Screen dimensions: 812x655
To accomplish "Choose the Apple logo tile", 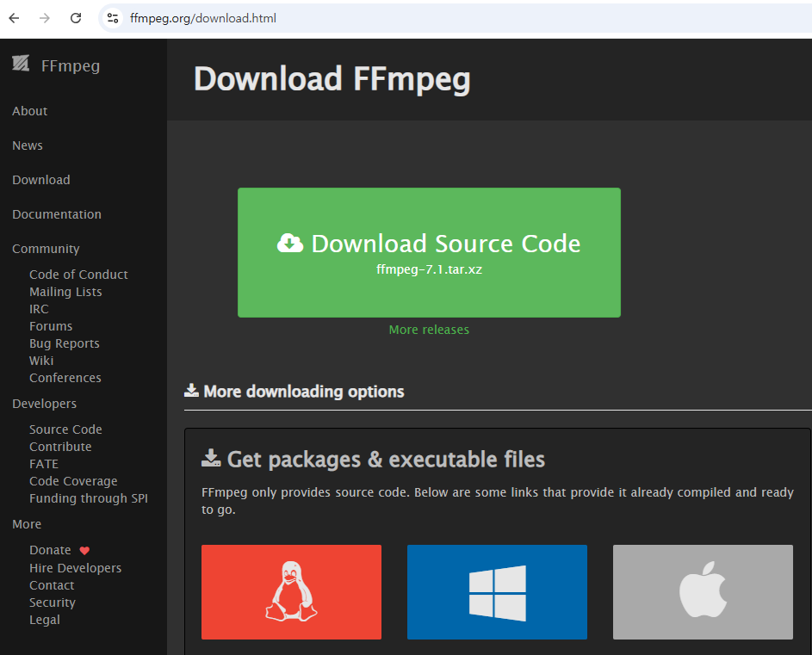I will coord(703,592).
